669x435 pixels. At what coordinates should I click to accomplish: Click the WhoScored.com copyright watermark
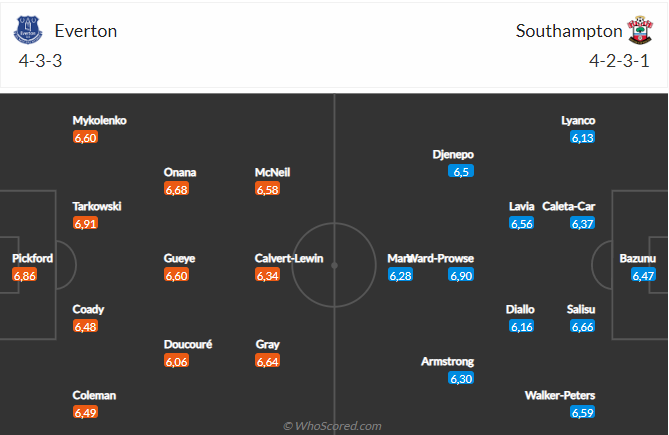pyautogui.click(x=332, y=426)
